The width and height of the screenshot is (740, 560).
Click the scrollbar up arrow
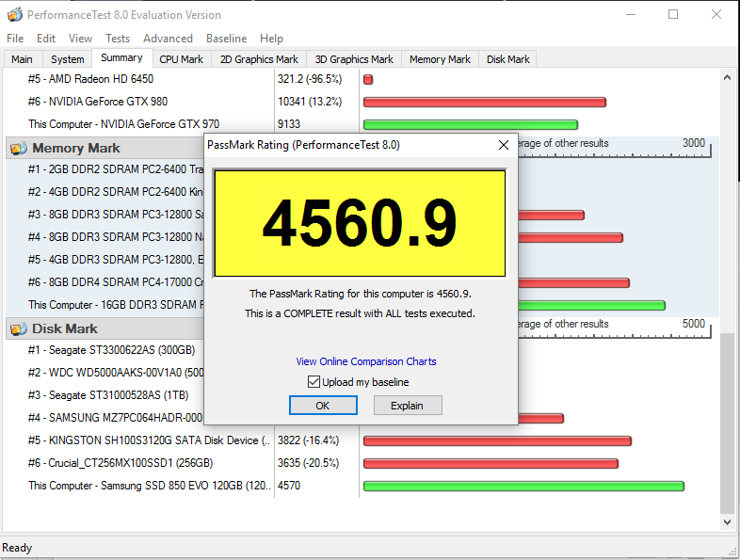(729, 77)
